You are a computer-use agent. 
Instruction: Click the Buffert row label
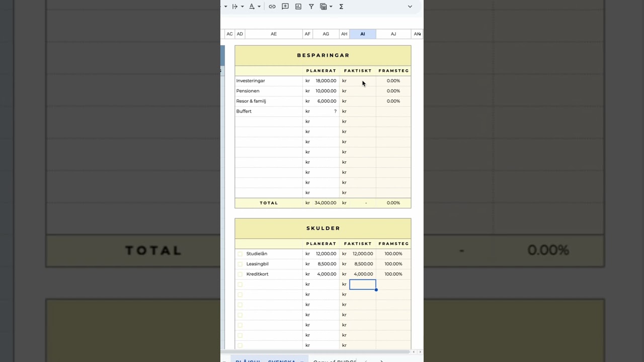click(x=244, y=111)
